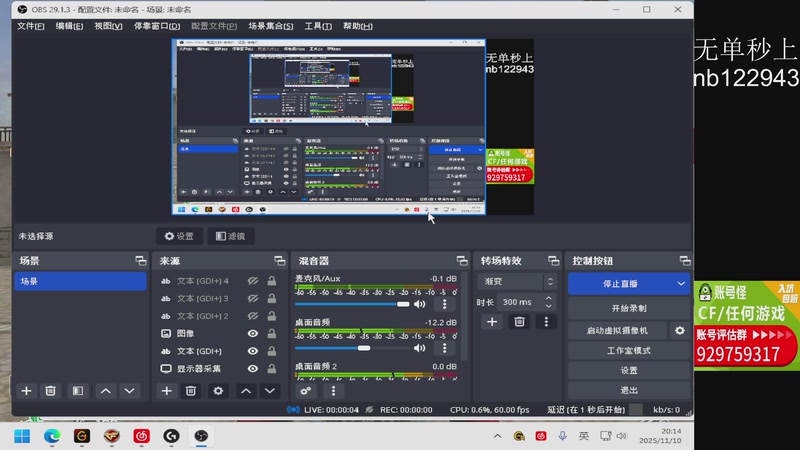Open mixer panel options three-dot menu
Viewport: 800px width, 450px height.
[x=333, y=391]
